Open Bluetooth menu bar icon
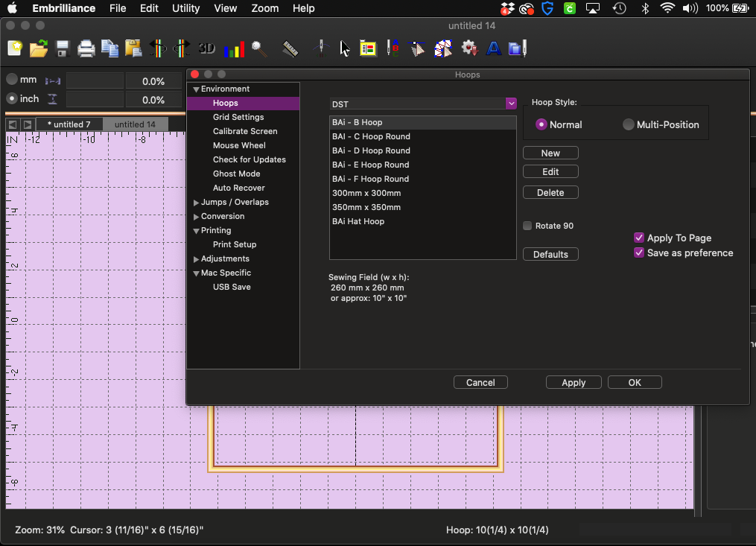Viewport: 756px width, 546px height. point(645,8)
